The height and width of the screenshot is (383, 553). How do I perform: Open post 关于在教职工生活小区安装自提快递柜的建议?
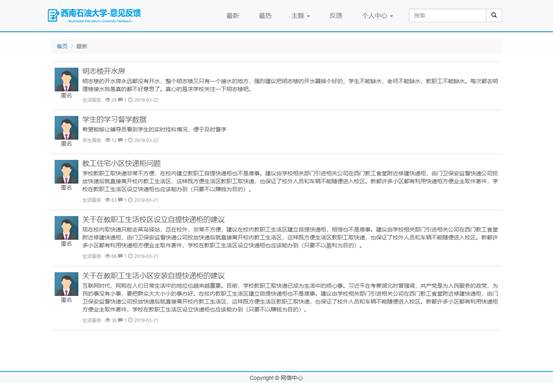[153, 275]
